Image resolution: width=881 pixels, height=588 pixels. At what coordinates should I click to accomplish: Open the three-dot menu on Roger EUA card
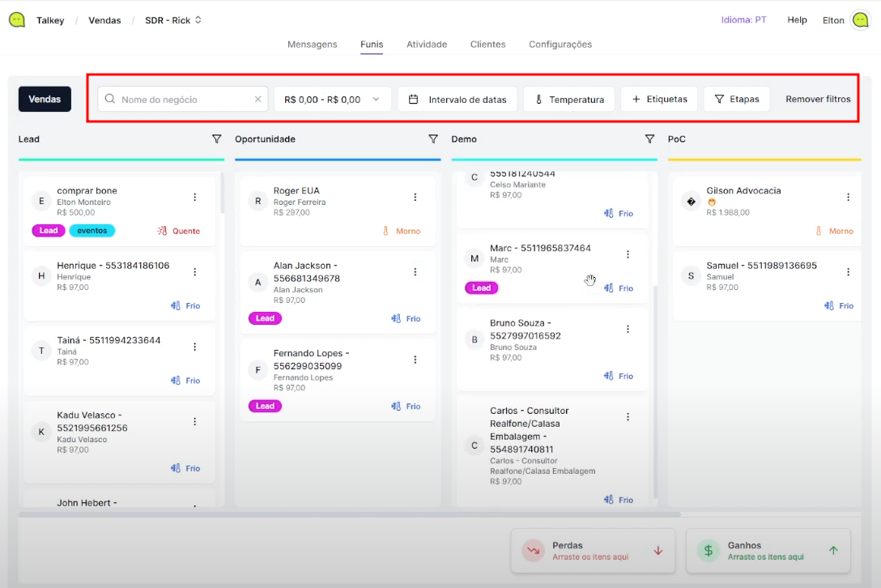point(415,197)
